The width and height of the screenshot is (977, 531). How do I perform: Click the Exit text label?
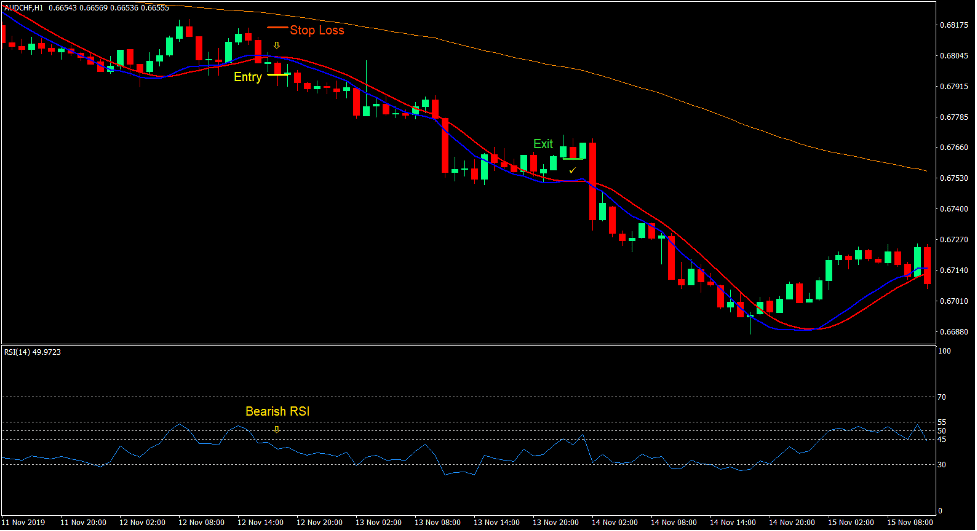[x=543, y=144]
